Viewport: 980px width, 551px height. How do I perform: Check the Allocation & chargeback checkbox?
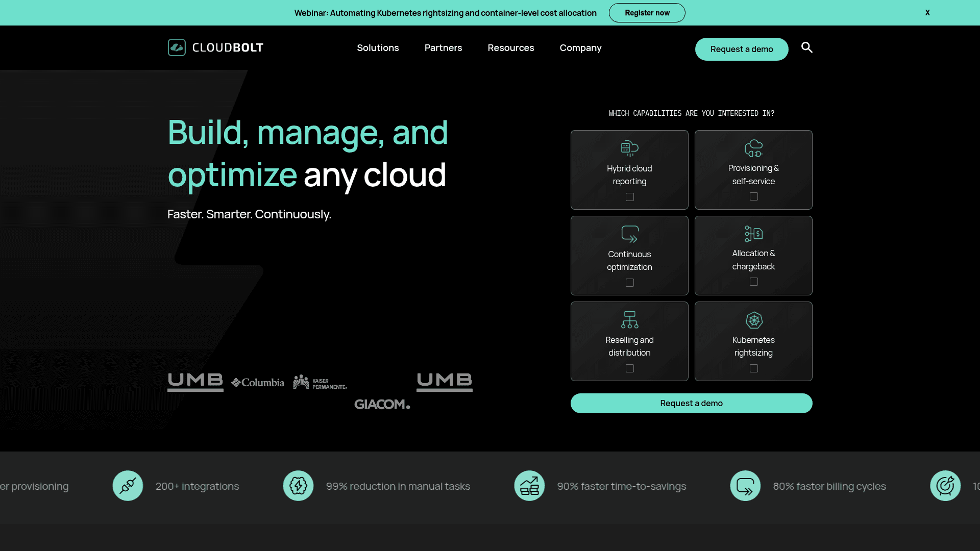pos(753,282)
